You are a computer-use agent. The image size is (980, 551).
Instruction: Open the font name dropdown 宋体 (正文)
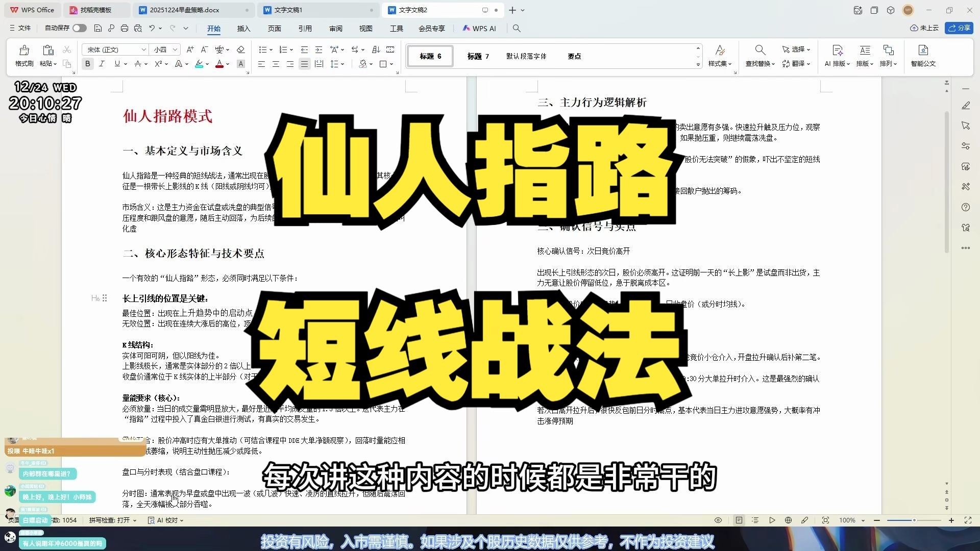click(x=115, y=49)
